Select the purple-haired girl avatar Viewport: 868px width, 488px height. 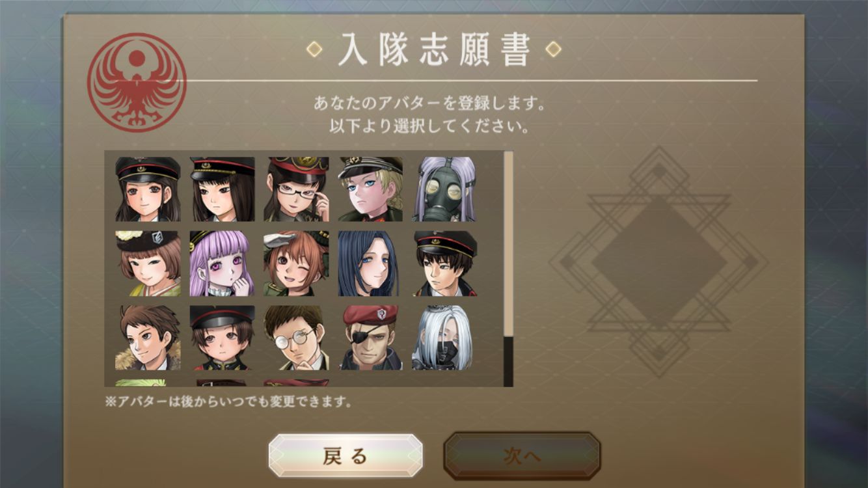222,264
